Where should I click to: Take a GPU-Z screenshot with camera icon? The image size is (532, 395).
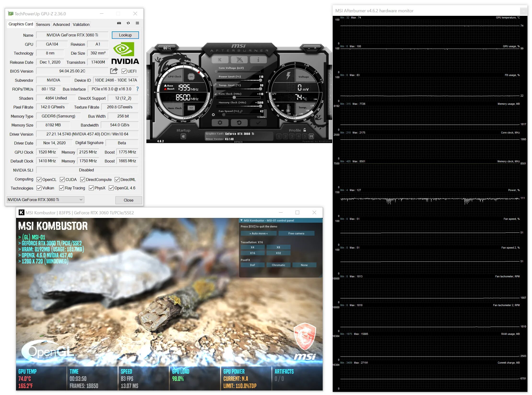[119, 23]
